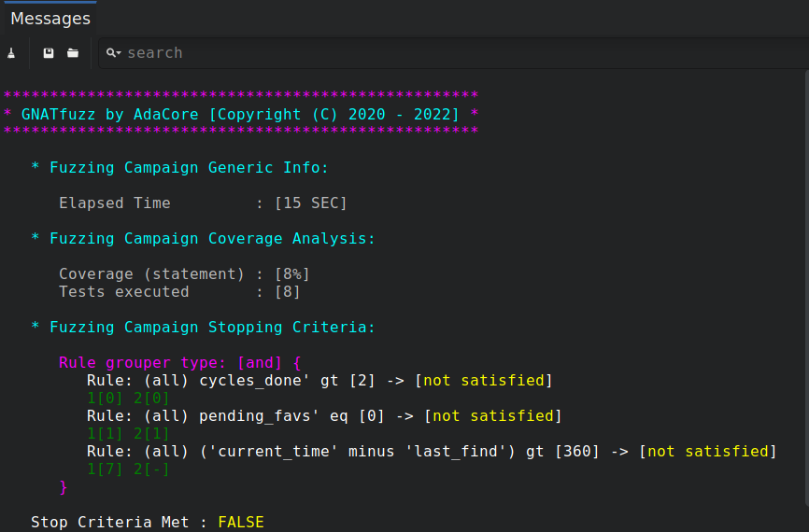The height and width of the screenshot is (532, 809).
Task: Click 'not satisfied' on cycles_done rule
Action: tap(484, 381)
